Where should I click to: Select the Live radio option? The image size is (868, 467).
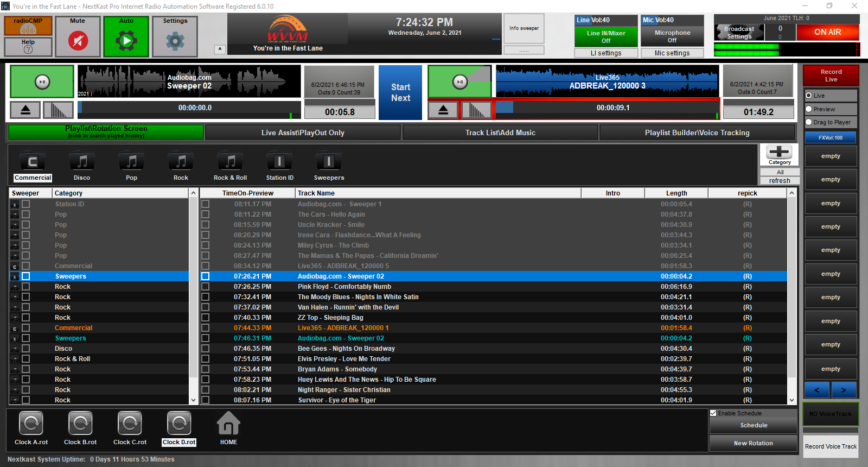coord(809,96)
